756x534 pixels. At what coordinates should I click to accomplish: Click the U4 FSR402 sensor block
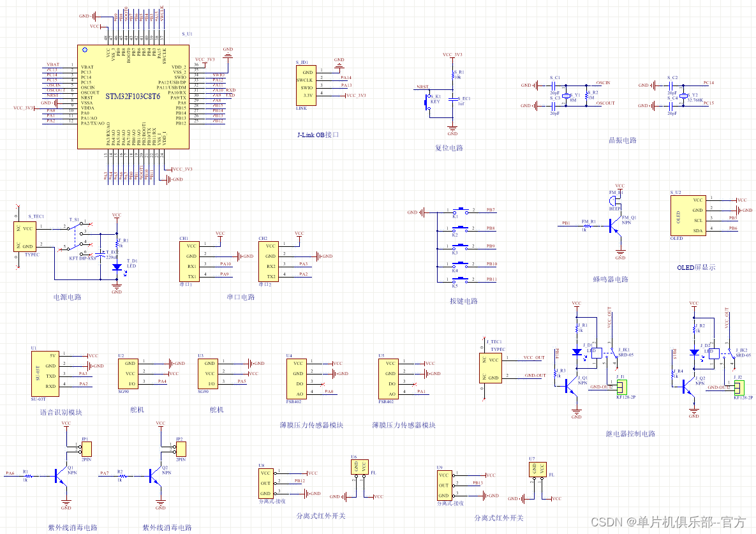(296, 379)
